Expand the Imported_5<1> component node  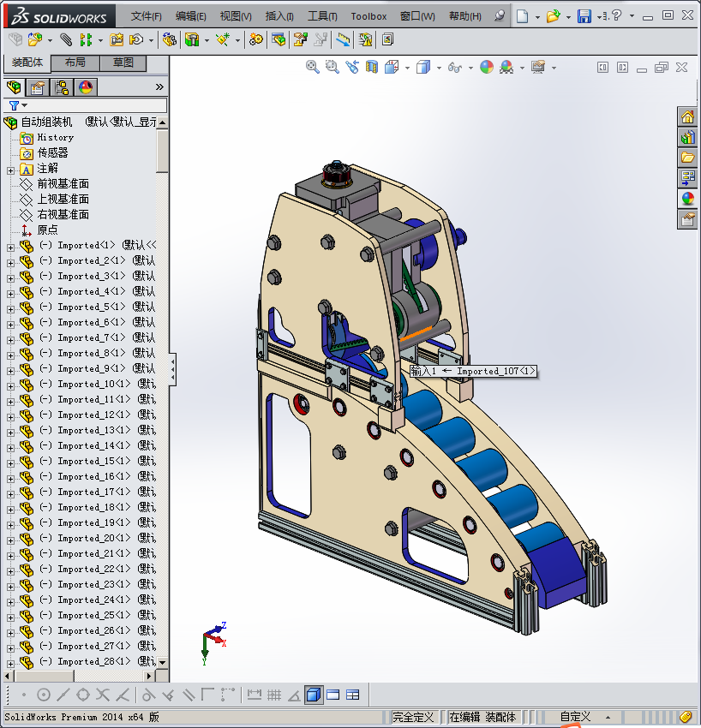tap(10, 309)
